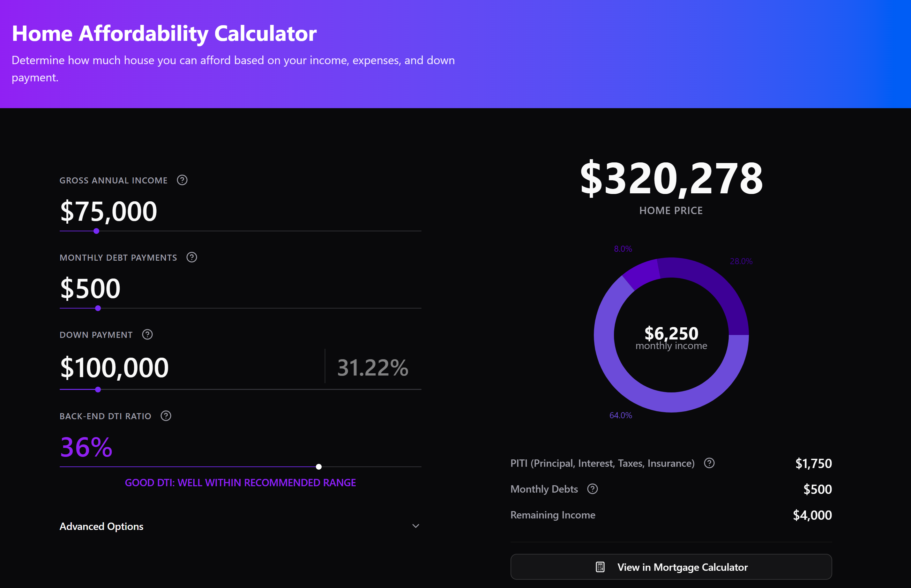The height and width of the screenshot is (588, 911).
Task: Expand the Advanced Options chevron
Action: tap(415, 526)
